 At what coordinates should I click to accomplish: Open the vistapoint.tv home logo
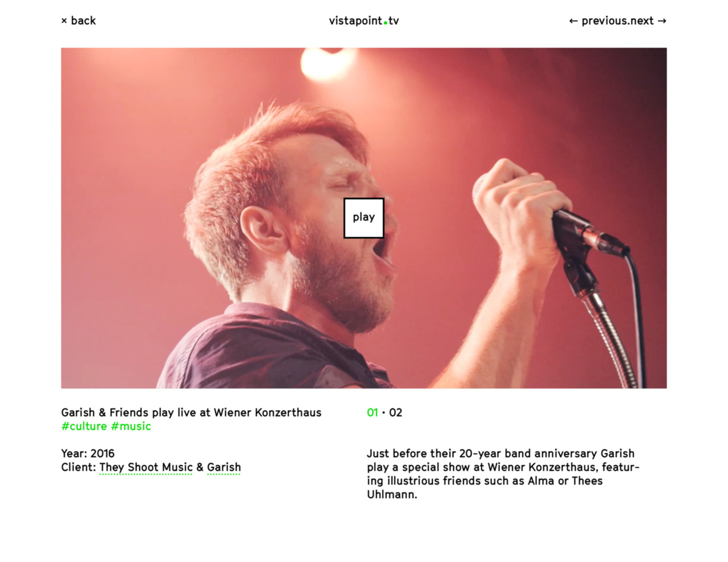point(364,21)
